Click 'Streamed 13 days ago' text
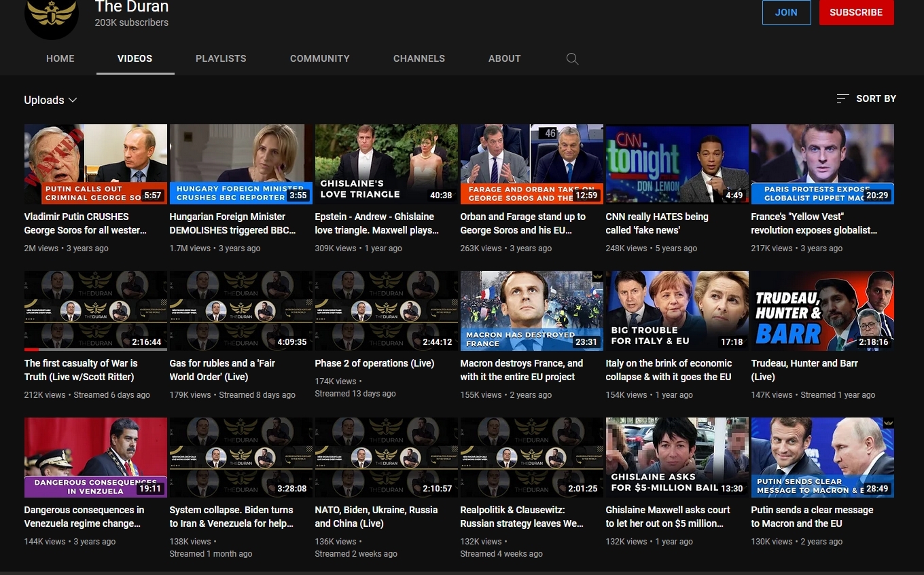Viewport: 924px width, 575px height. click(355, 394)
